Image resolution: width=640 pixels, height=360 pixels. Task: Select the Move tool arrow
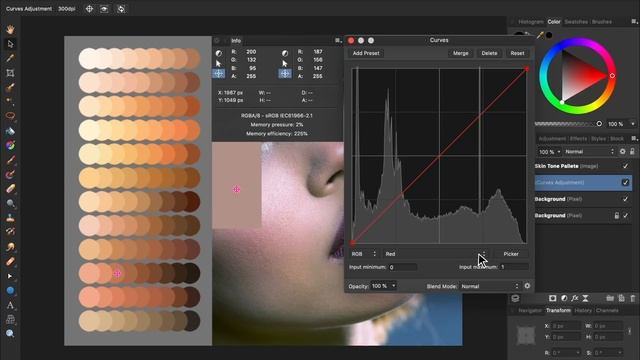[x=10, y=44]
